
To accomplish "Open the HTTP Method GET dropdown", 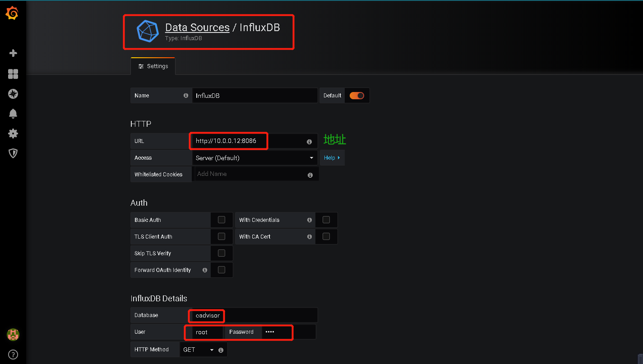I will pyautogui.click(x=199, y=350).
